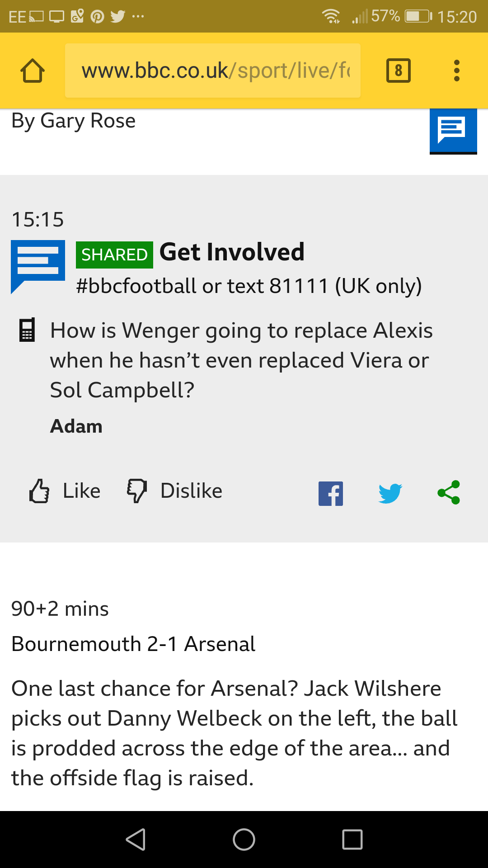488x868 pixels.
Task: Tap the text message phone icon
Action: pos(27,330)
